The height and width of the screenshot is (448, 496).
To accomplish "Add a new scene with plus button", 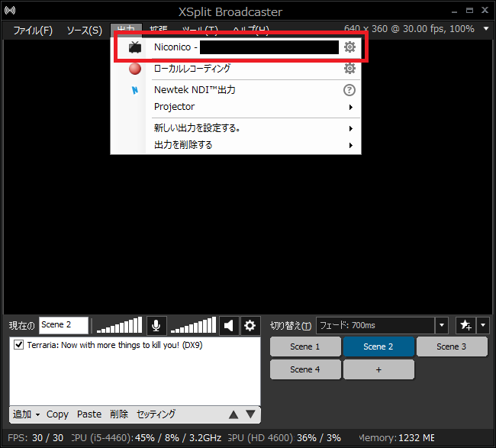I will (378, 369).
